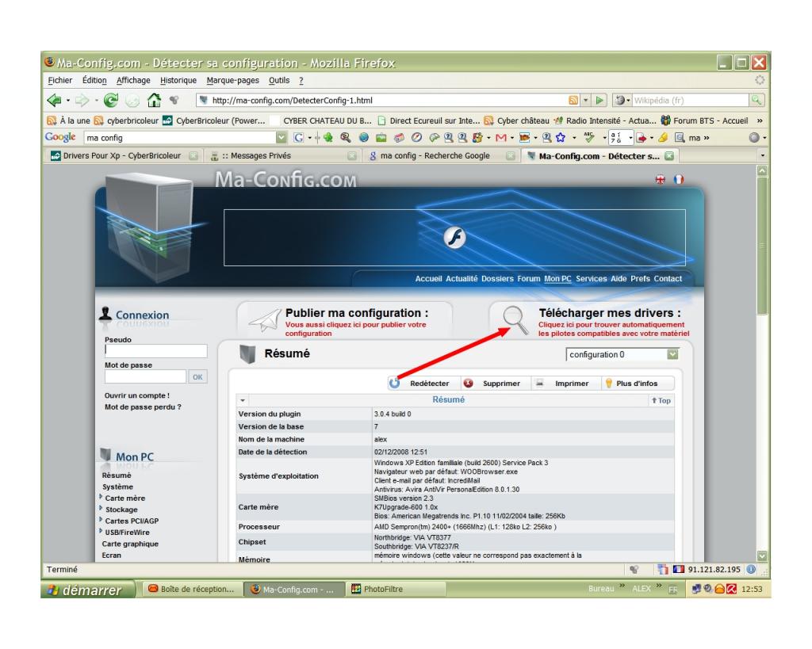This screenshot has height=649, width=812.
Task: Click the page vertical scrollbar thumb
Action: [762, 246]
